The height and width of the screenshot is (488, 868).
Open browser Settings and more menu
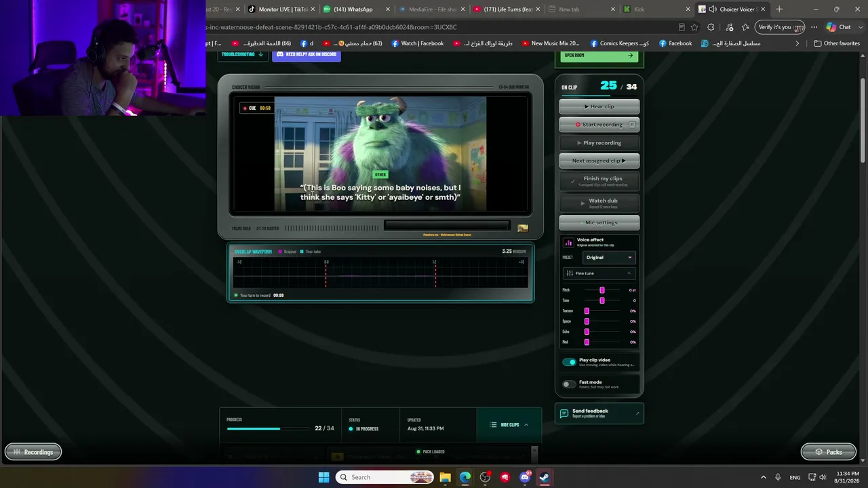pyautogui.click(x=814, y=27)
